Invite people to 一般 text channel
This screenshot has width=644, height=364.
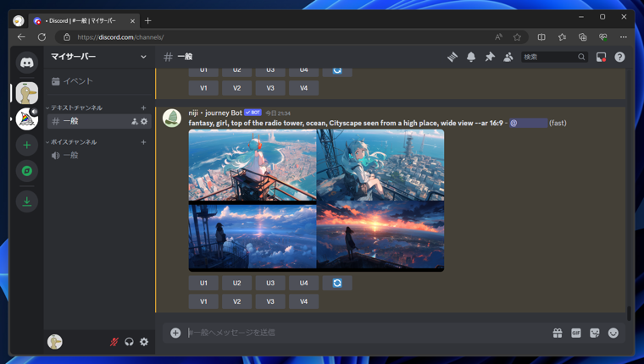click(x=134, y=121)
